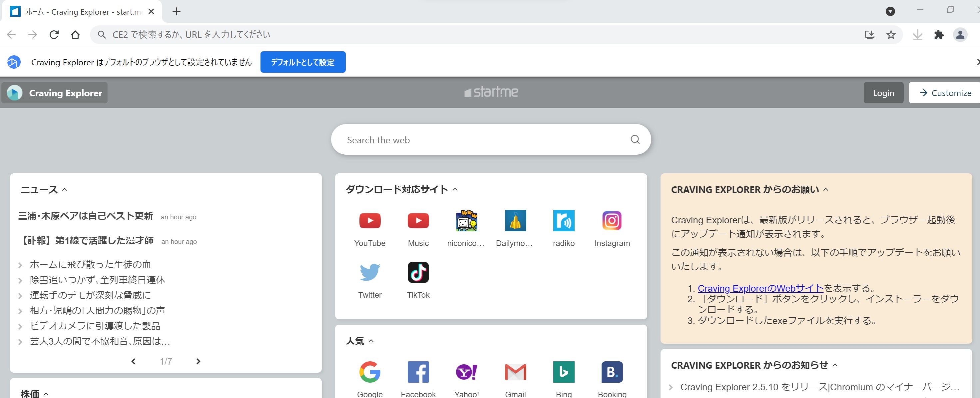Viewport: 980px width, 398px height.
Task: Open headline 【訃報】第1線で活躍した漫才師
Action: click(x=86, y=241)
